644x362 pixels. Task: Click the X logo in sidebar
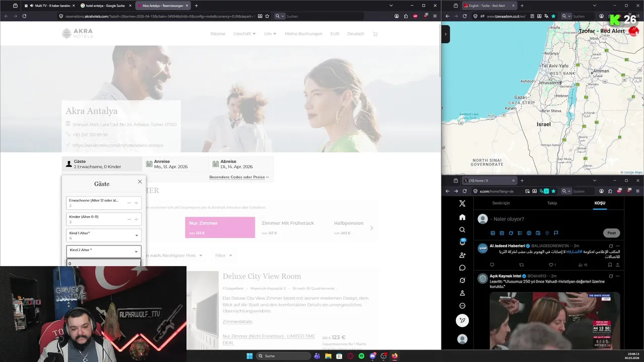(462, 204)
